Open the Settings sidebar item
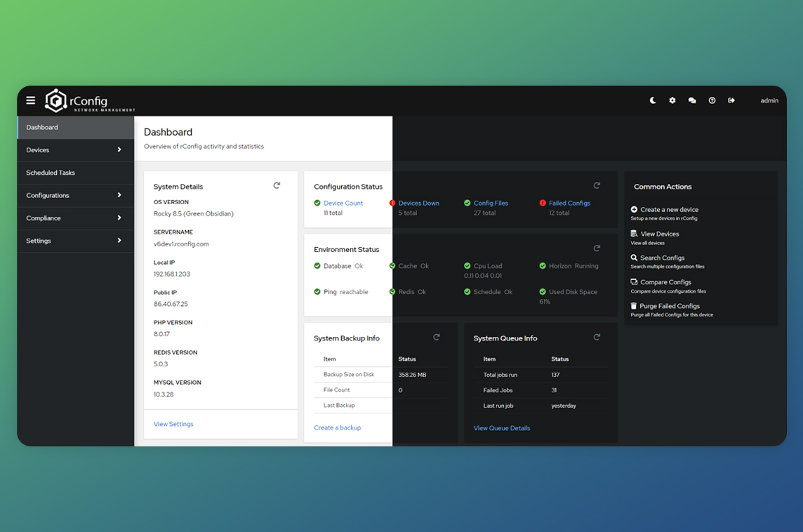 click(x=76, y=241)
